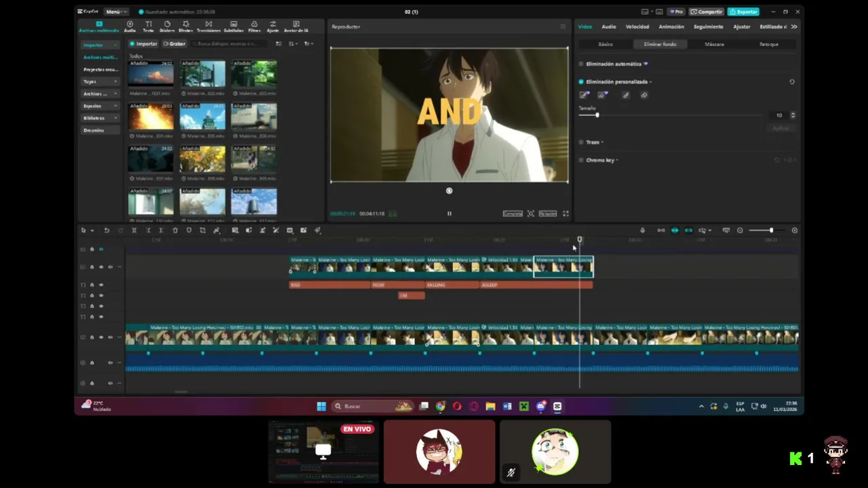The height and width of the screenshot is (488, 868).
Task: Click the Compartir button
Action: pyautogui.click(x=707, y=12)
